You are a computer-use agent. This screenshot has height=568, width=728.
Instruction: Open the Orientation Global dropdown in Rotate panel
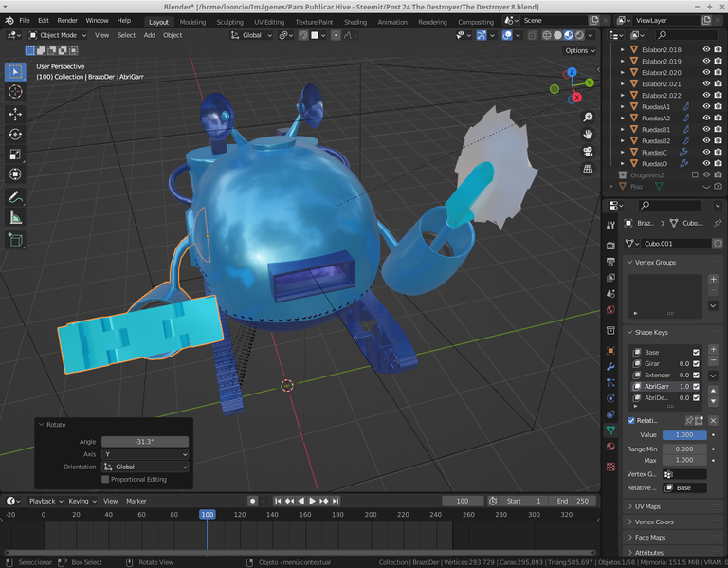(x=145, y=467)
